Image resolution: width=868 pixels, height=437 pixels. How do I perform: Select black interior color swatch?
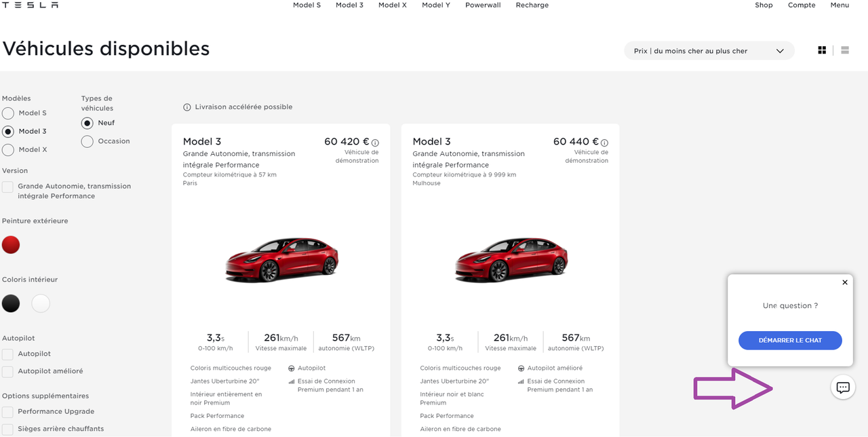coord(11,303)
